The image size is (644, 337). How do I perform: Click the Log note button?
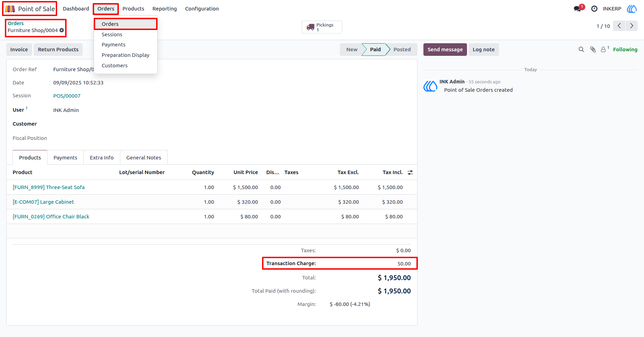[x=484, y=50]
